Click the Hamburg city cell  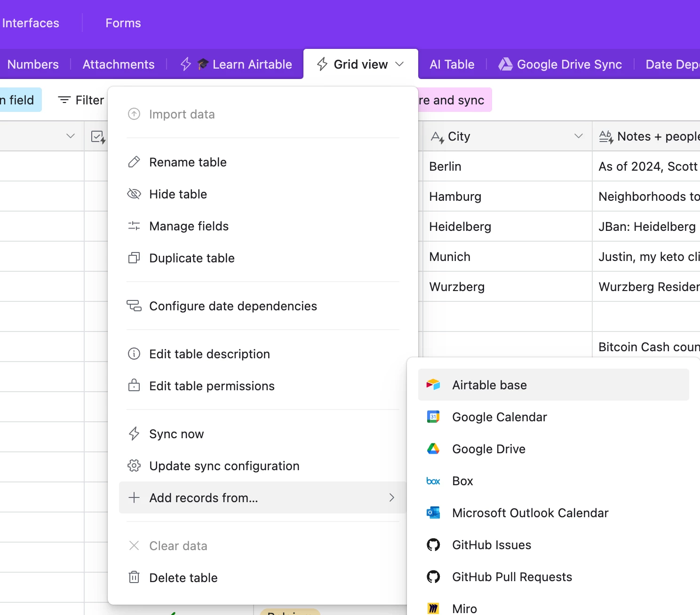point(508,196)
